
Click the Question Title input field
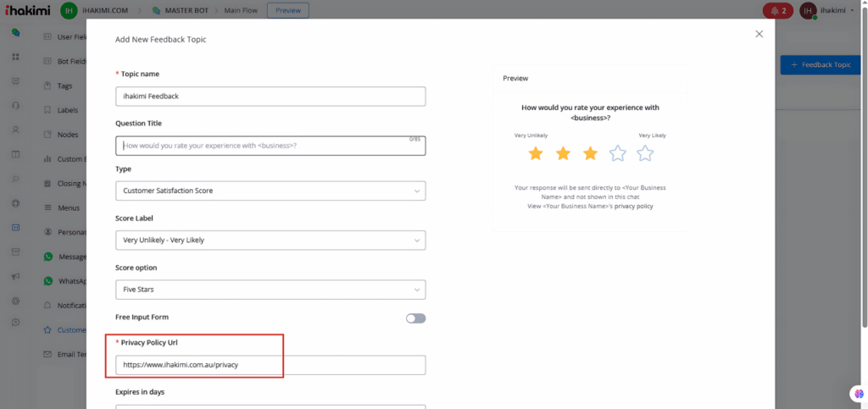[x=270, y=146]
